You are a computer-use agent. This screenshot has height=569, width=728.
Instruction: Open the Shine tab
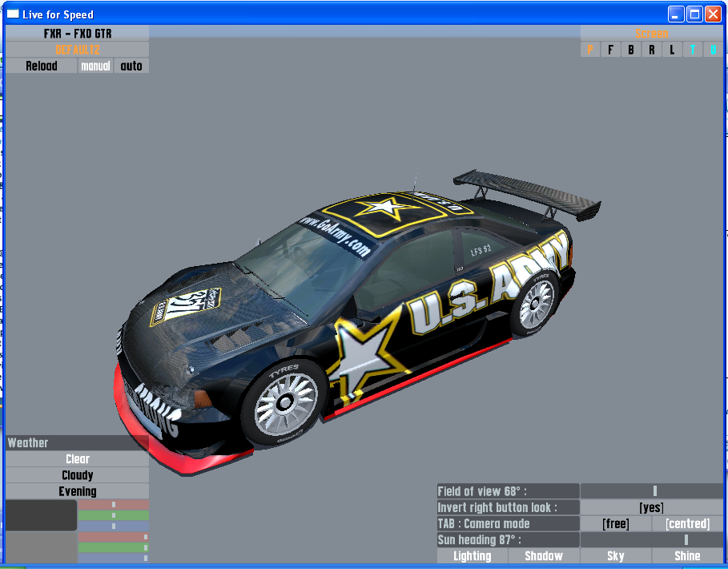tap(688, 556)
